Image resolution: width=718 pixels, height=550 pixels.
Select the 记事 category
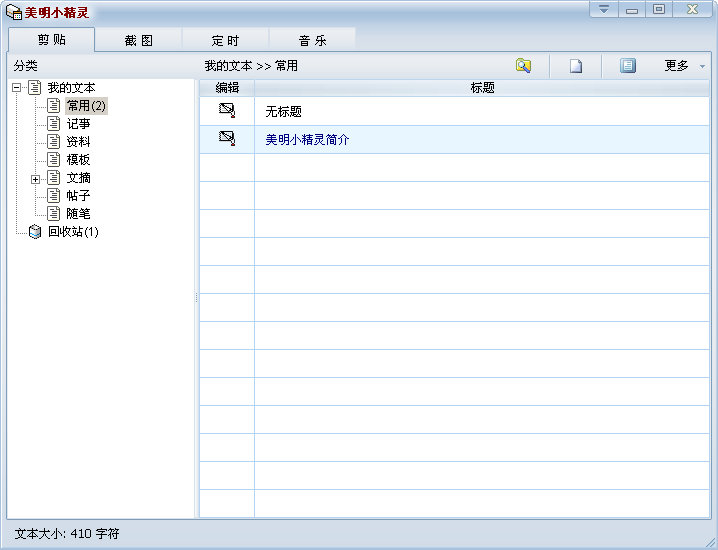click(x=78, y=124)
